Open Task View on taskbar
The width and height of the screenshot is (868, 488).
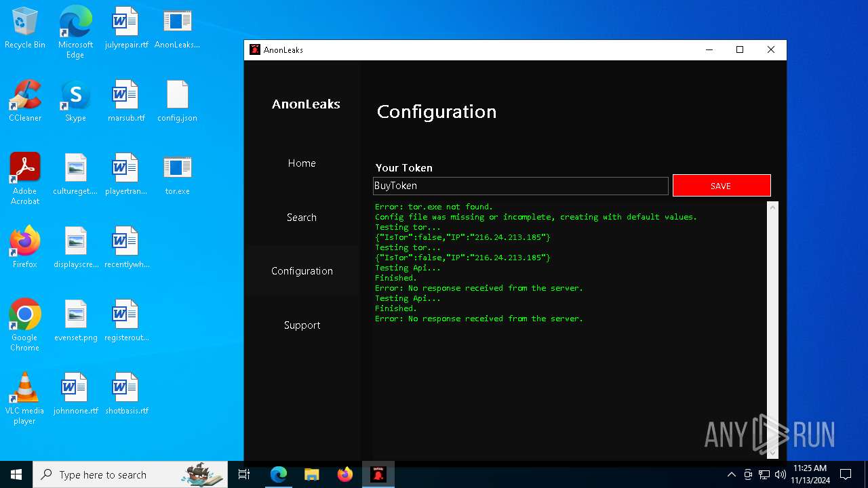click(244, 474)
